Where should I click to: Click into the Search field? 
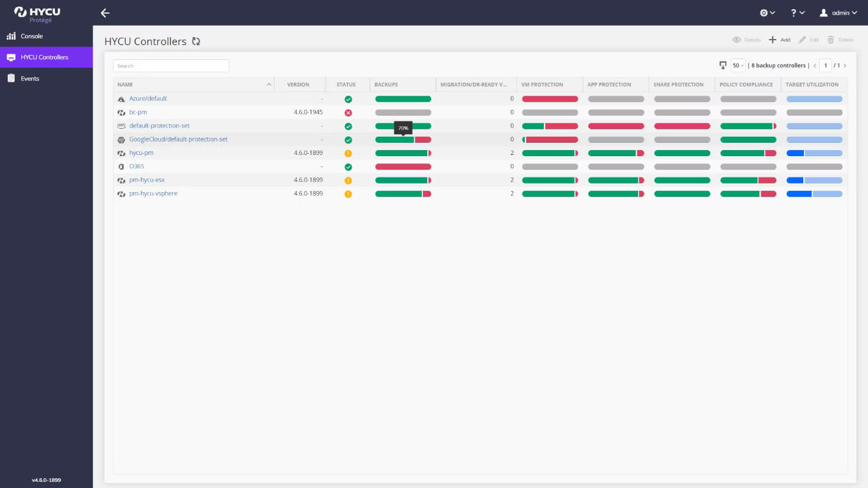171,66
